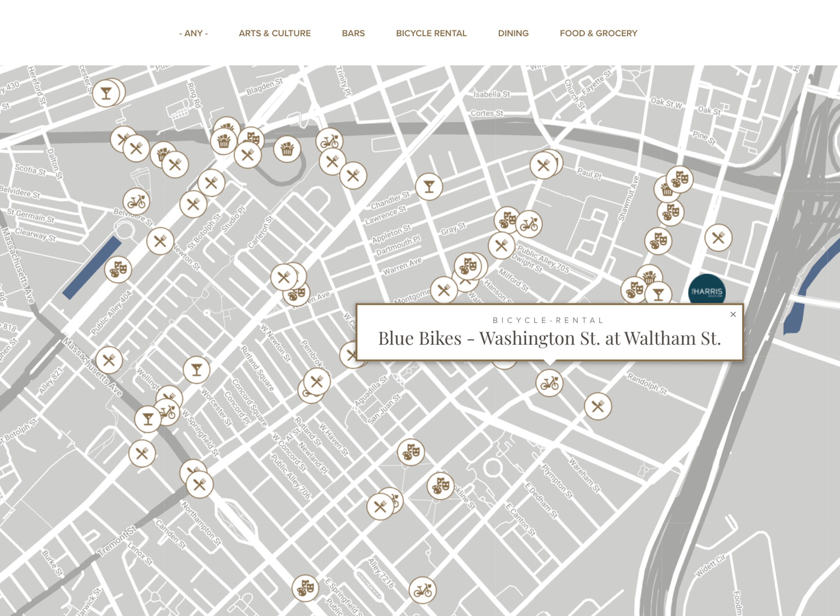Click dining marker below Pine St
840x616 pixels.
coord(718,237)
